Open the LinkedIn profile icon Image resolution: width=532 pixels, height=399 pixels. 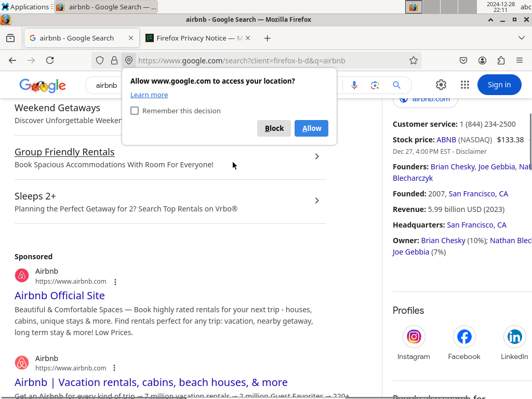pyautogui.click(x=514, y=337)
